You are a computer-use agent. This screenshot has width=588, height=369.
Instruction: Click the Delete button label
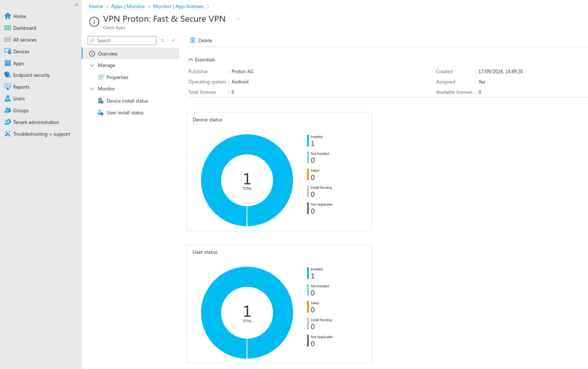(205, 41)
